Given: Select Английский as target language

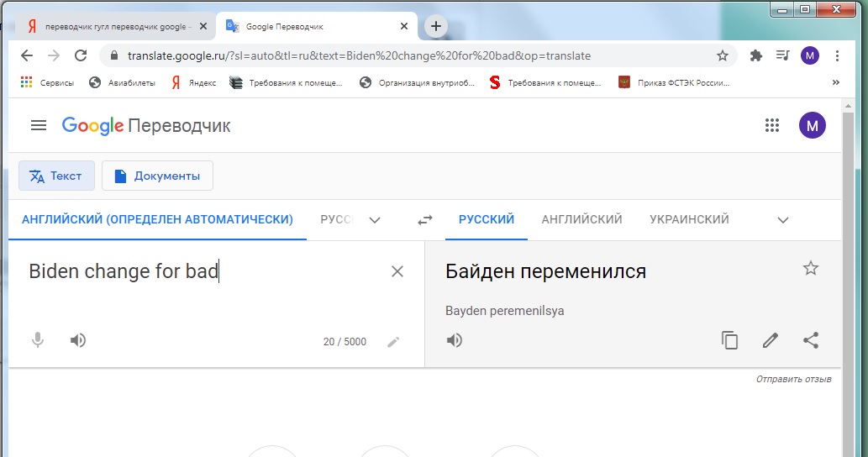Looking at the screenshot, I should click(x=581, y=219).
